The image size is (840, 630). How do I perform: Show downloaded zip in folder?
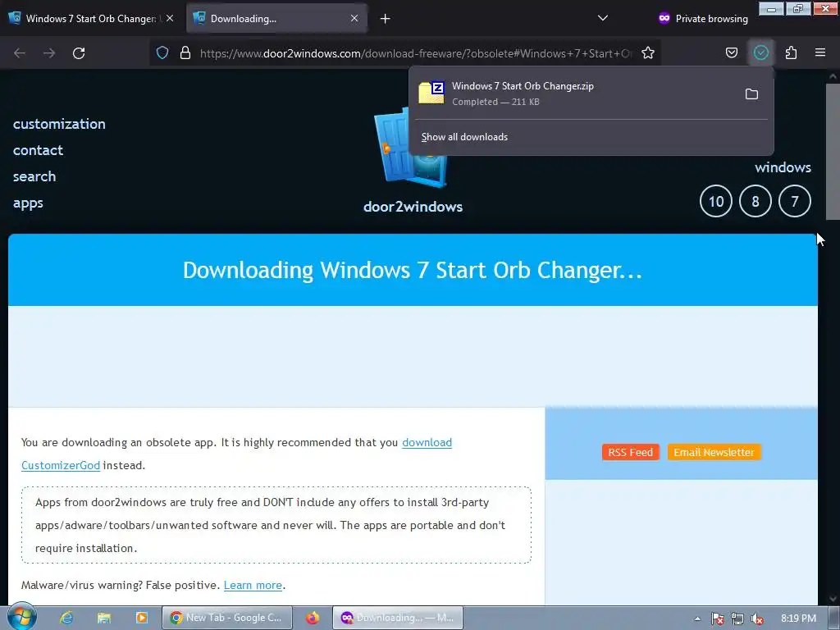(x=751, y=94)
